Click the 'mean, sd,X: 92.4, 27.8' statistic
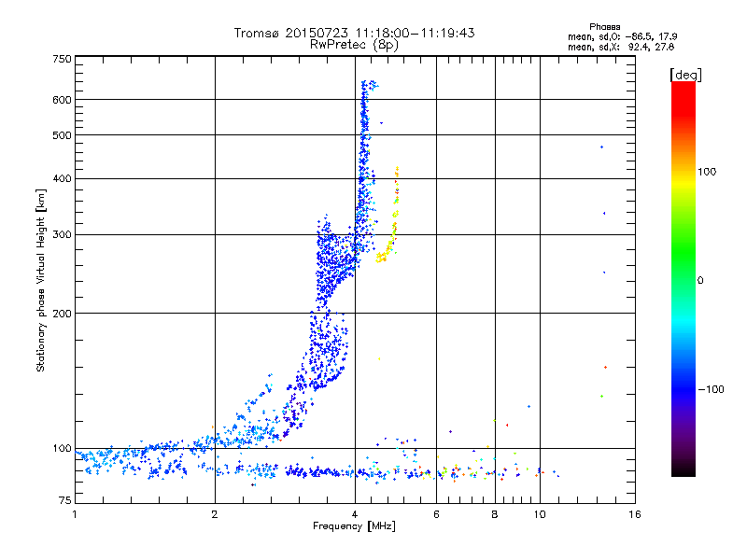 621,47
